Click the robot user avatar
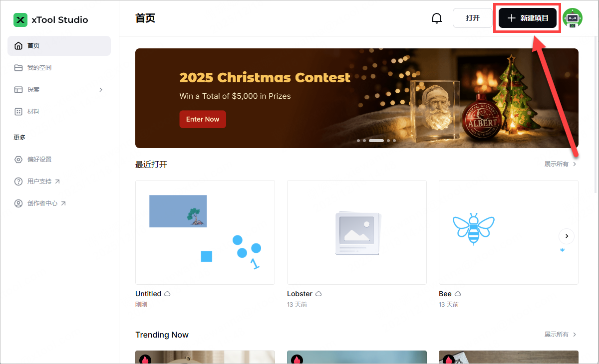This screenshot has width=599, height=364. (573, 18)
